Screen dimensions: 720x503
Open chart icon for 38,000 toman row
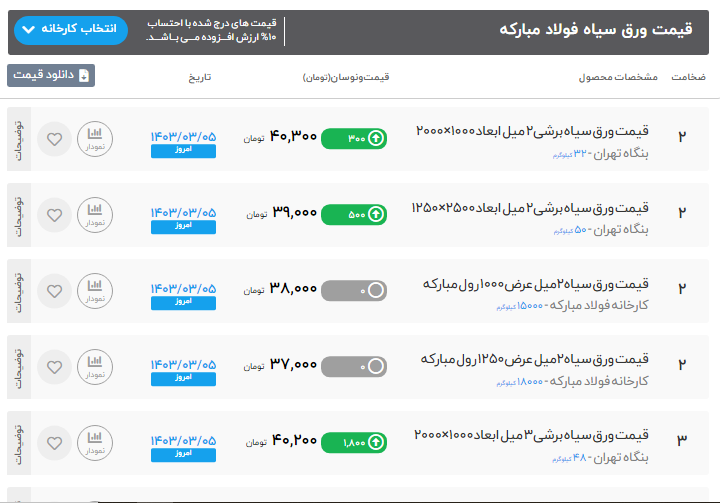95,290
